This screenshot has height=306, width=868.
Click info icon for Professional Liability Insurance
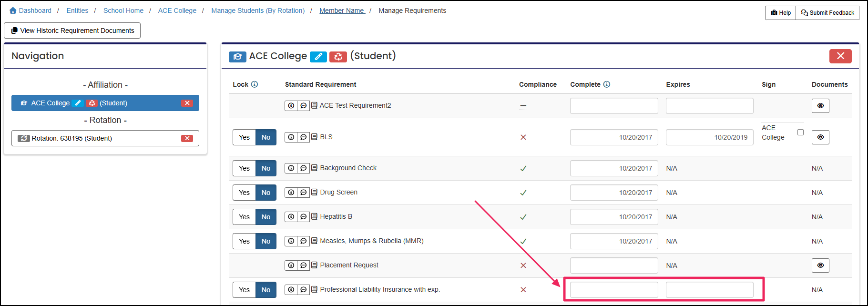(291, 290)
